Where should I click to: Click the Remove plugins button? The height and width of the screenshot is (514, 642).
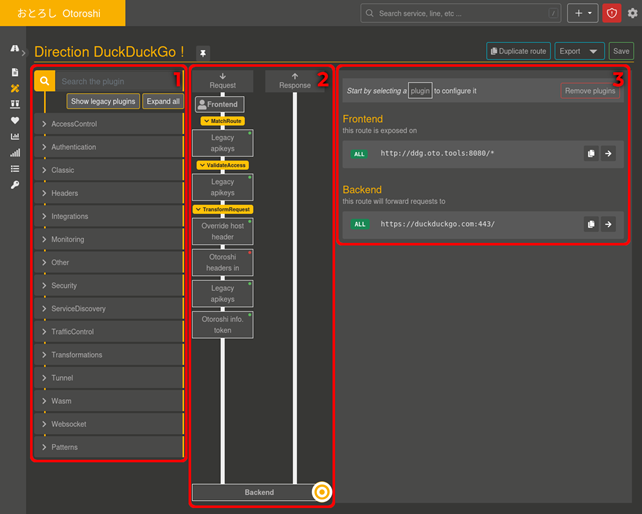pos(590,91)
